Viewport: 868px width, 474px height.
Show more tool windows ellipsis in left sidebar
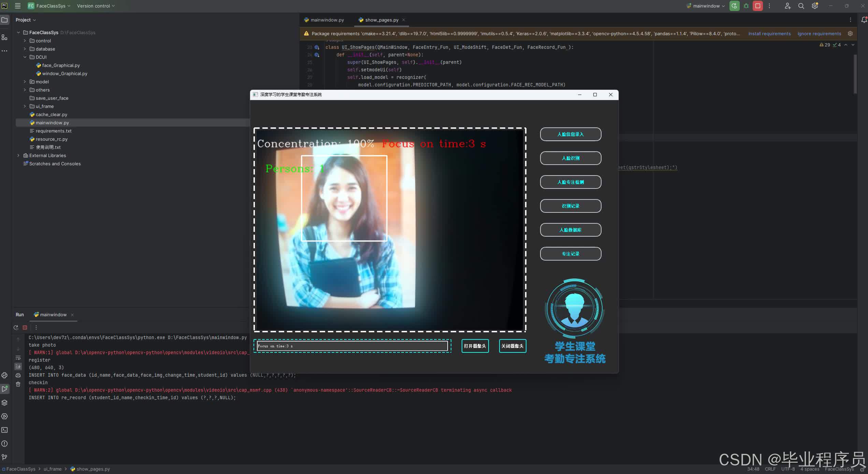pyautogui.click(x=4, y=51)
